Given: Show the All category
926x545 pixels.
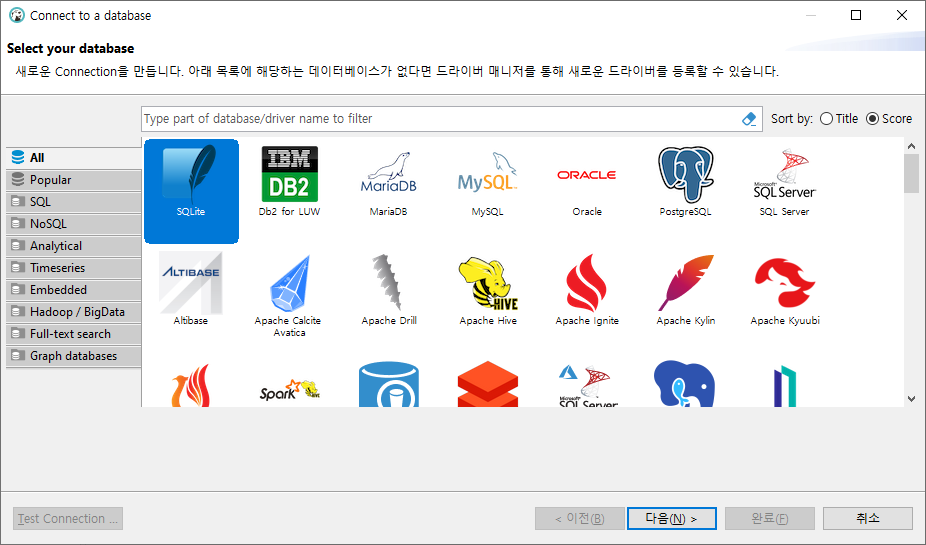Looking at the screenshot, I should pyautogui.click(x=74, y=158).
